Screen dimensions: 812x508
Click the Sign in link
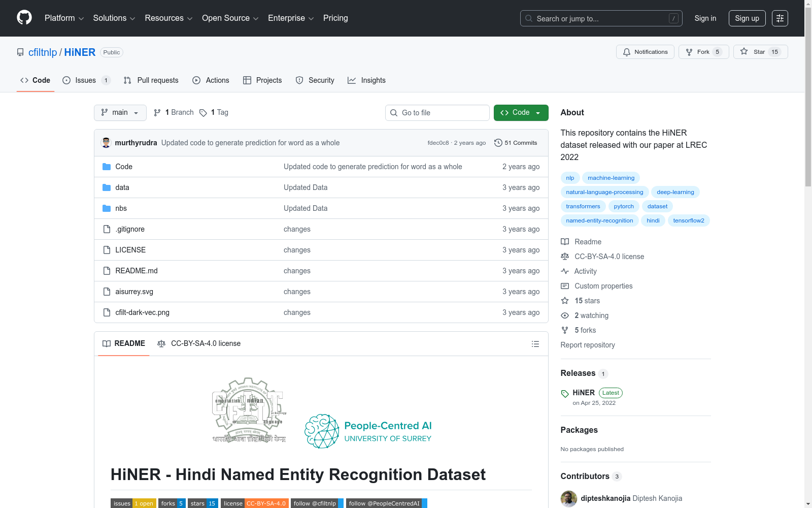(705, 18)
